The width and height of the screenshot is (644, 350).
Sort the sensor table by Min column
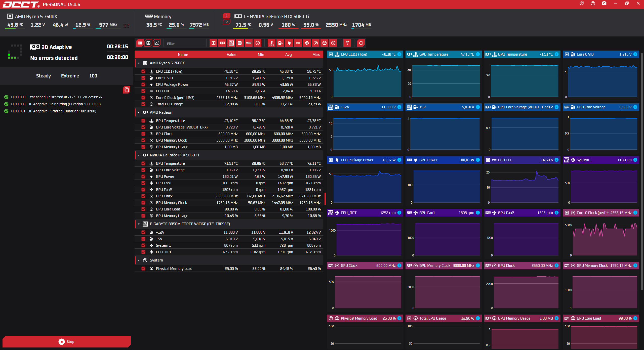point(261,55)
